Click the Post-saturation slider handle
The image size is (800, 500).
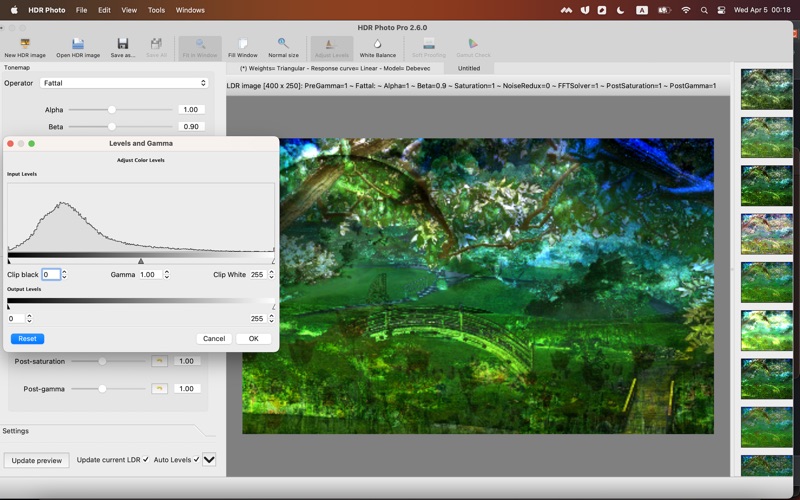(102, 361)
